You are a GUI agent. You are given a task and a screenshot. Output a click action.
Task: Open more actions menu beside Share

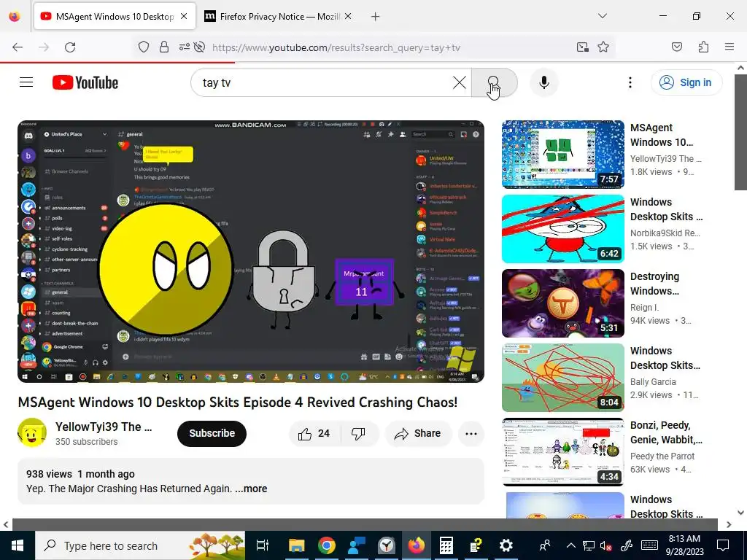tap(471, 433)
